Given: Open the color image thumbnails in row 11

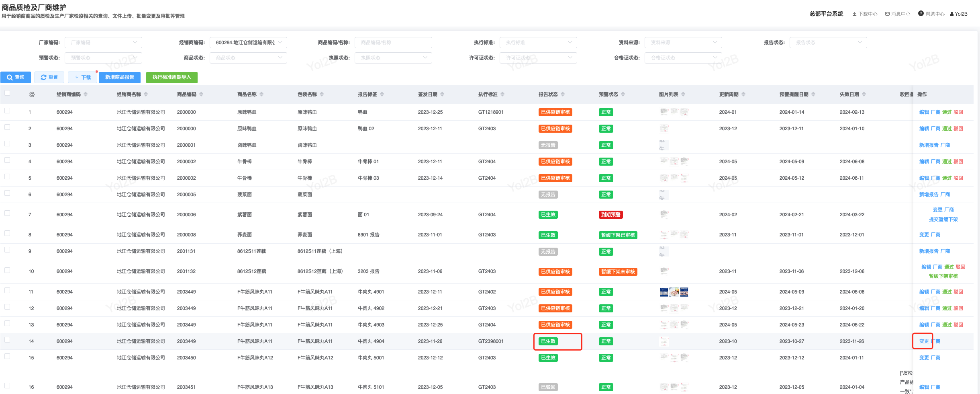Looking at the screenshot, I should coord(674,292).
